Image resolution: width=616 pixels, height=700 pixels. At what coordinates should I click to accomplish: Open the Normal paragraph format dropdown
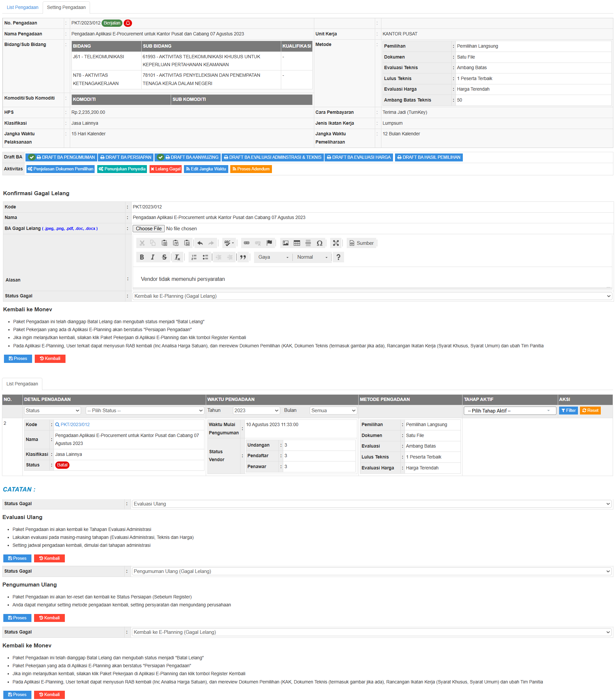coord(312,257)
